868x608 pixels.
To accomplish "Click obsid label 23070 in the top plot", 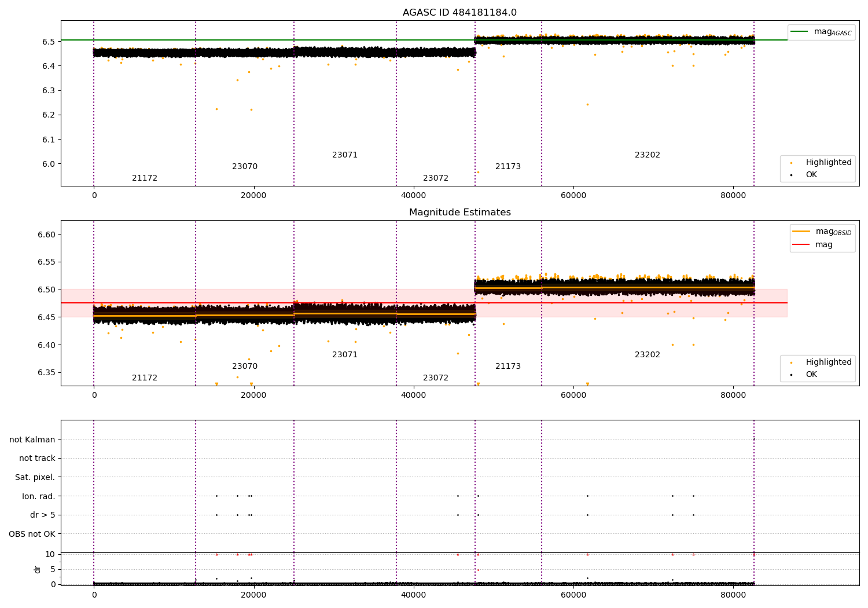I will coord(245,167).
